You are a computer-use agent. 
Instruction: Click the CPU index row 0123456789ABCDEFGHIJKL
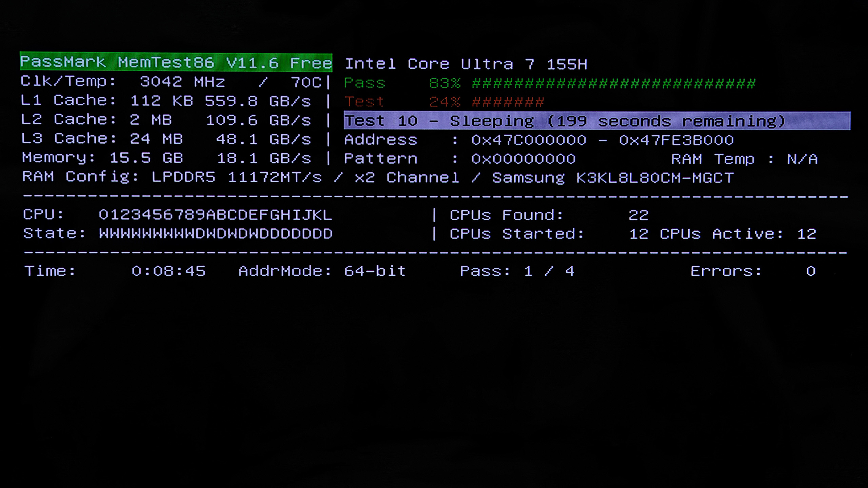point(215,215)
